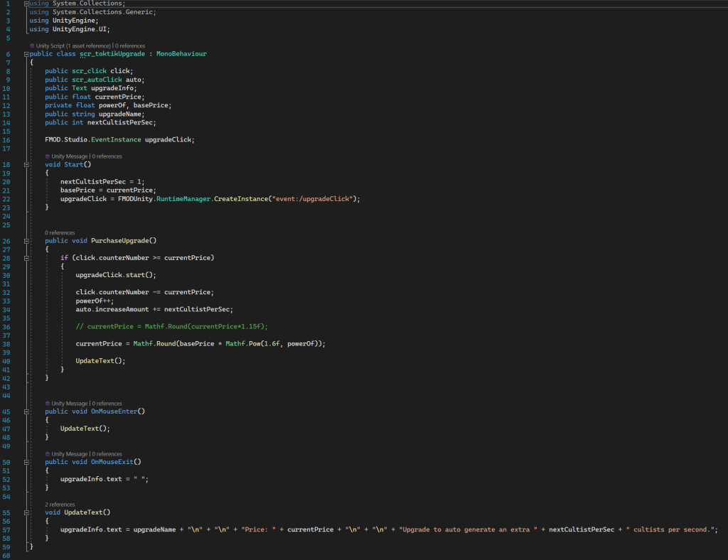
Task: Collapse the if block on line 28
Action: point(26,257)
